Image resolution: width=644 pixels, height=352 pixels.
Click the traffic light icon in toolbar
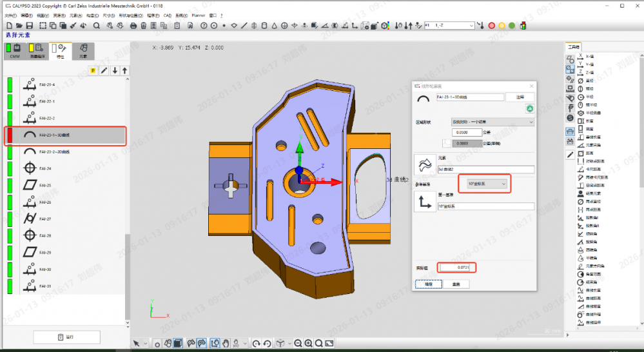[523, 26]
